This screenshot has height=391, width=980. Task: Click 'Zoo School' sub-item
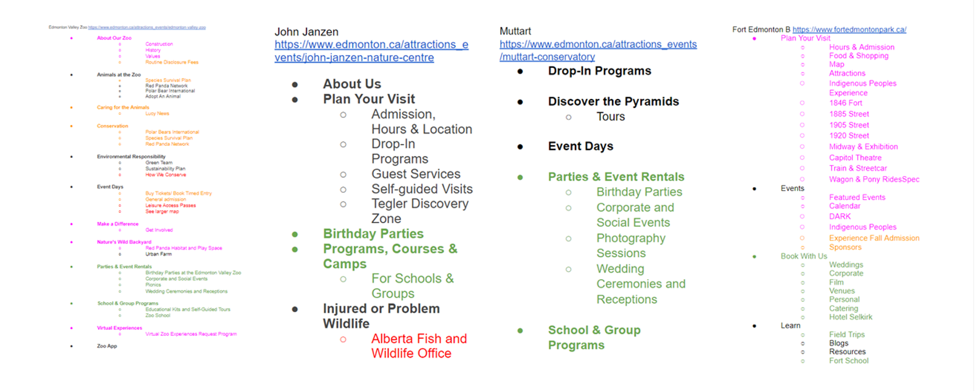point(158,316)
